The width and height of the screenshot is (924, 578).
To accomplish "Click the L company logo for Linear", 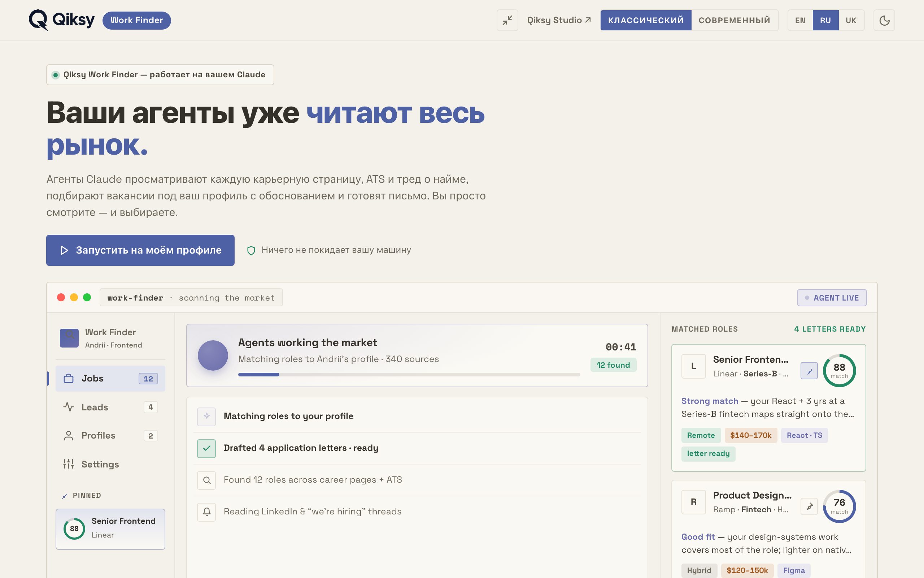I will pyautogui.click(x=693, y=366).
